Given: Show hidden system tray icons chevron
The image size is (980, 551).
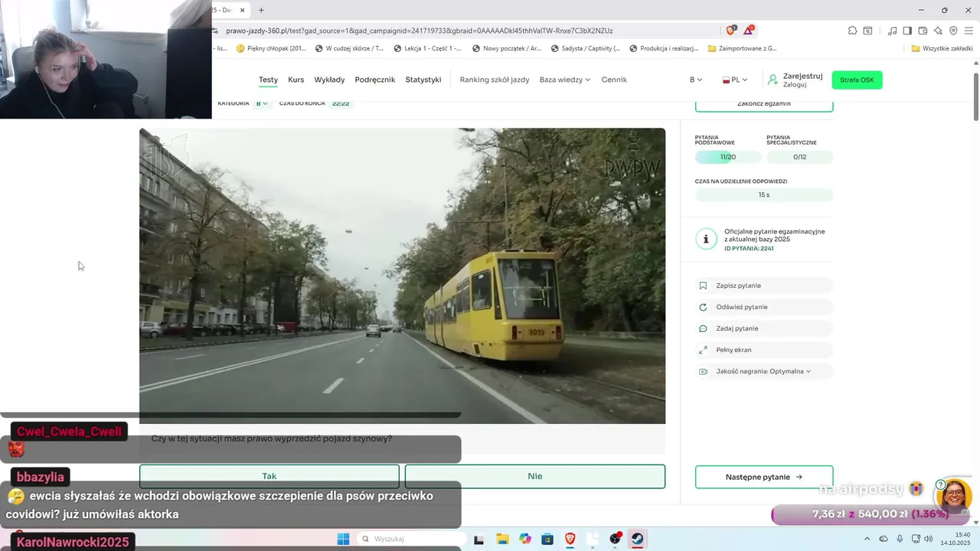Looking at the screenshot, I should tap(867, 539).
